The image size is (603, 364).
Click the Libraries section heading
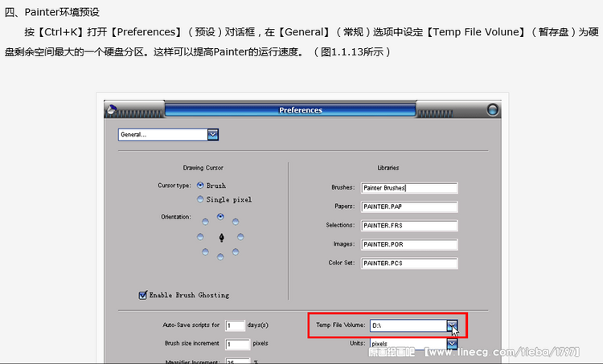(388, 168)
